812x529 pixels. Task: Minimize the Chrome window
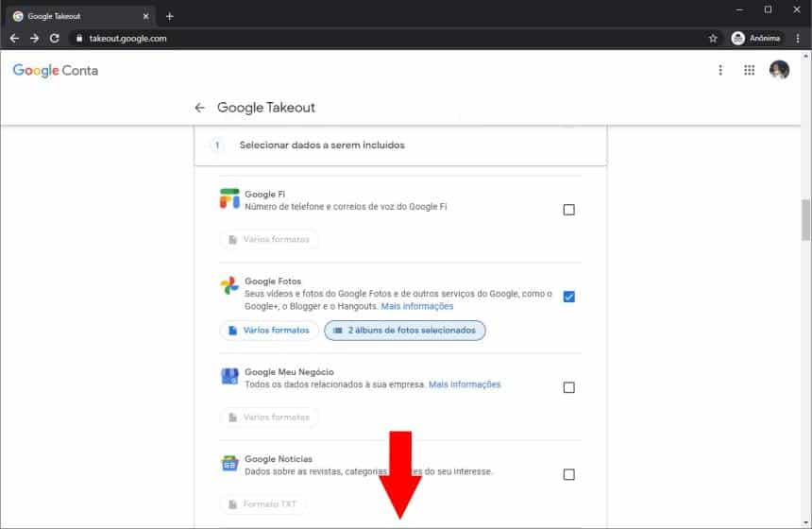pyautogui.click(x=740, y=9)
